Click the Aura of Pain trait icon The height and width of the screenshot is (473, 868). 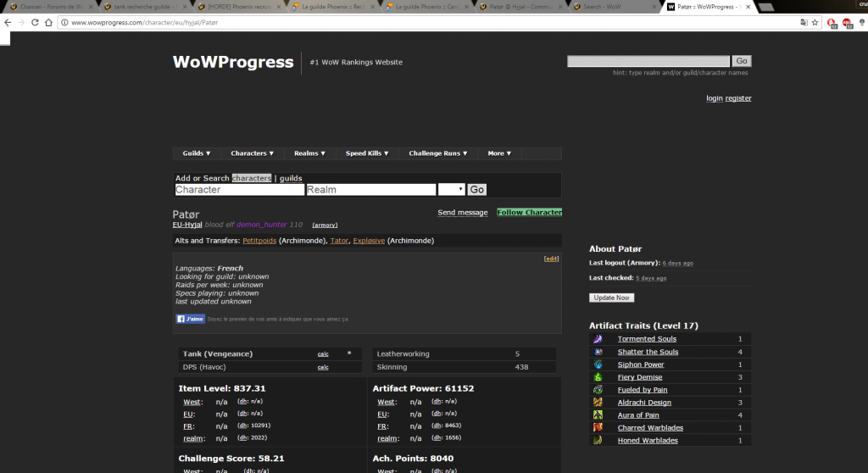tap(598, 415)
